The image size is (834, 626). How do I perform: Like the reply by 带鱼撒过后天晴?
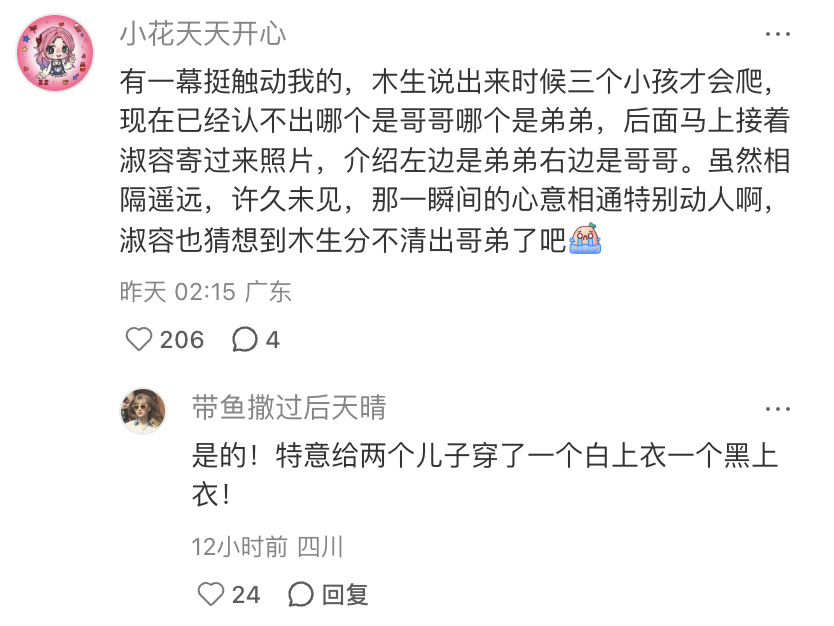point(211,594)
